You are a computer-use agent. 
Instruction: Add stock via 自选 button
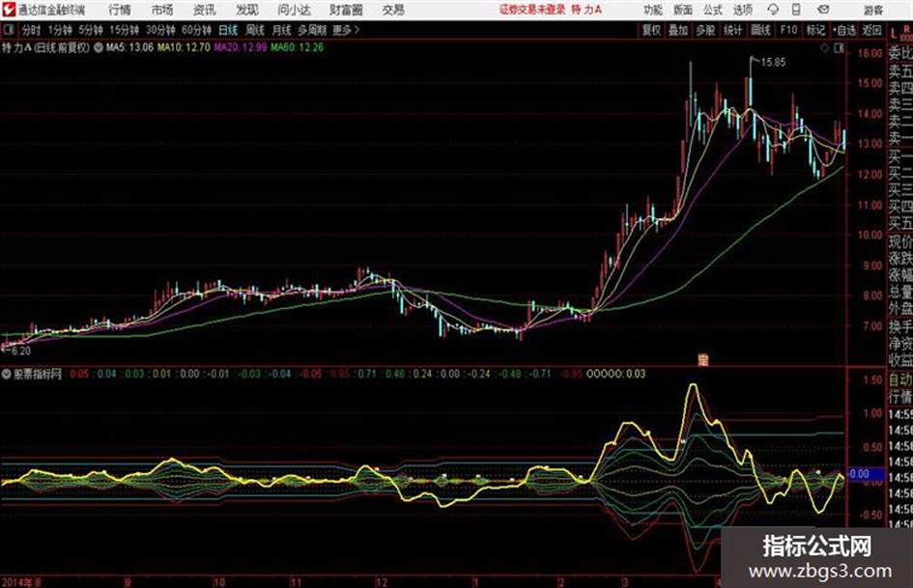click(x=844, y=30)
